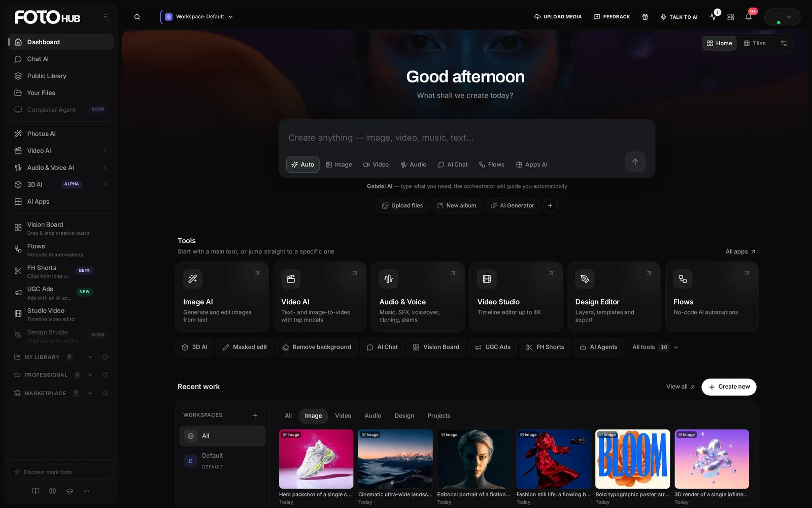Expand Video AI submenu

pos(105,151)
